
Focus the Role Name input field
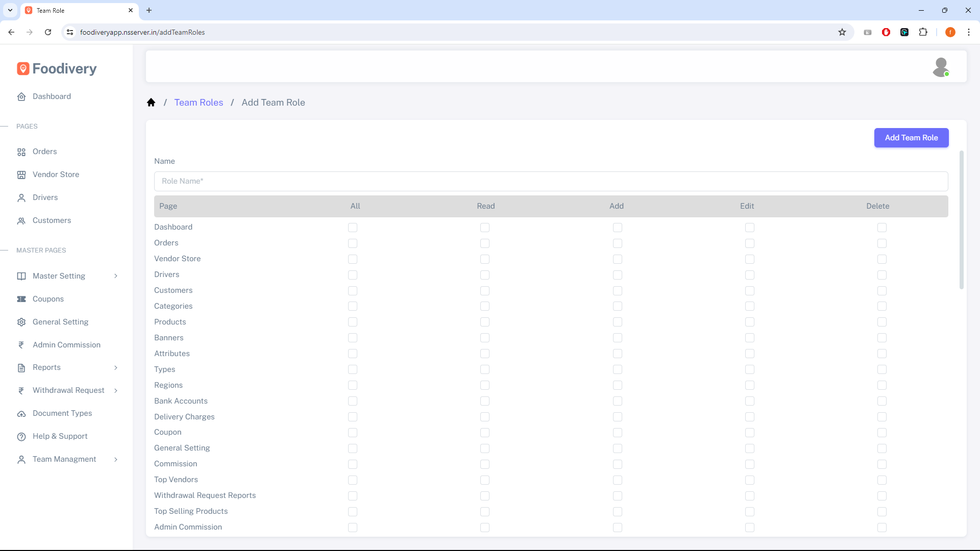click(551, 181)
